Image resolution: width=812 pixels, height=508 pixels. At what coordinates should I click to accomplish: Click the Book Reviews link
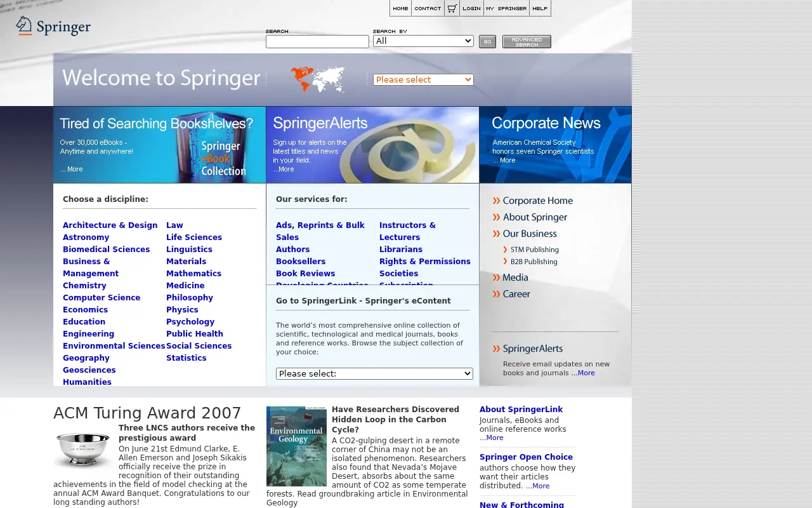click(x=305, y=274)
